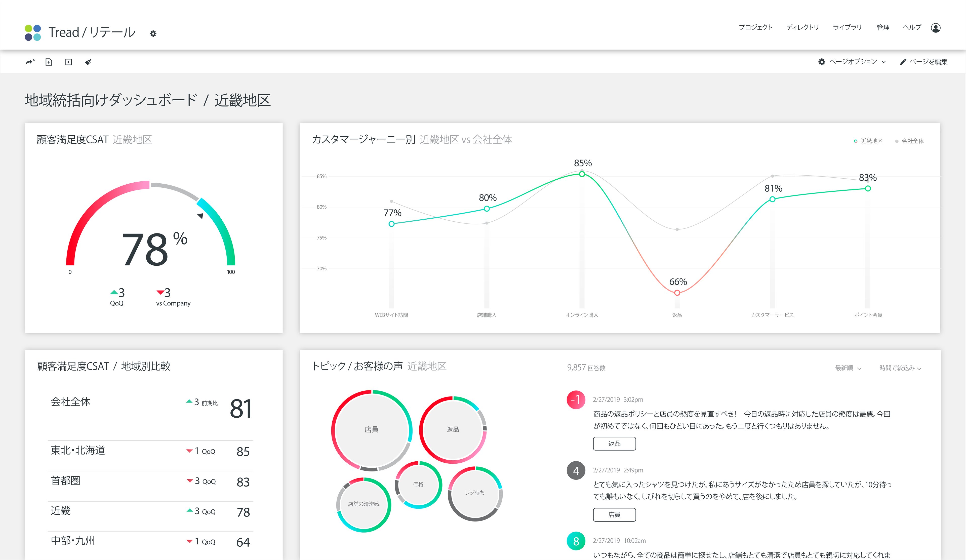Click the paint brush style icon

tap(88, 62)
